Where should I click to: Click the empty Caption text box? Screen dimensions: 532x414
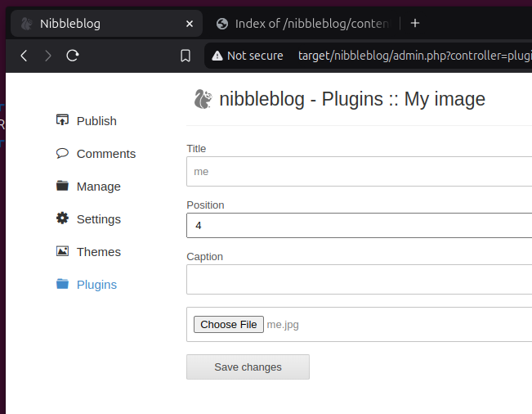click(360, 279)
